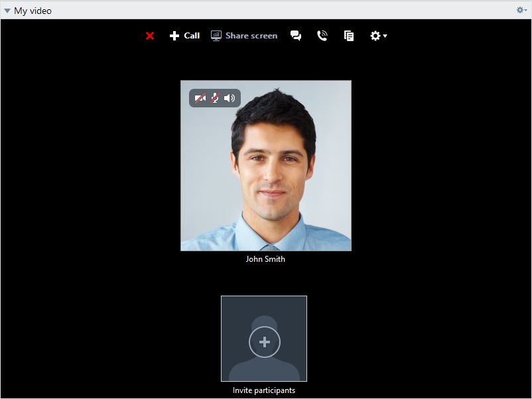
Task: Start Share screen
Action: [x=244, y=36]
